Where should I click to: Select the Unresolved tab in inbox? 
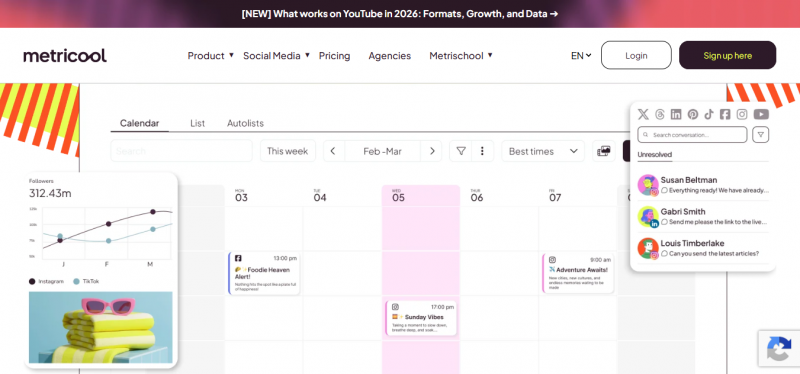655,155
